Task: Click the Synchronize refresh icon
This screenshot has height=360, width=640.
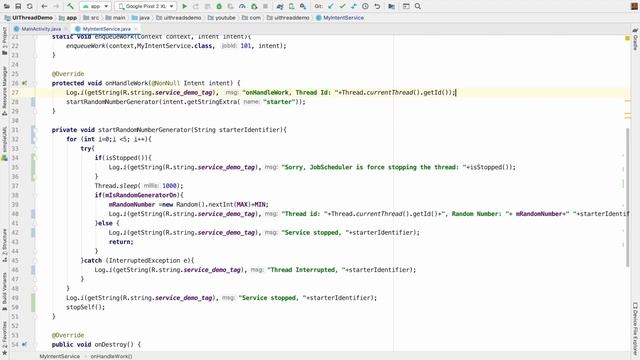Action: coord(30,7)
